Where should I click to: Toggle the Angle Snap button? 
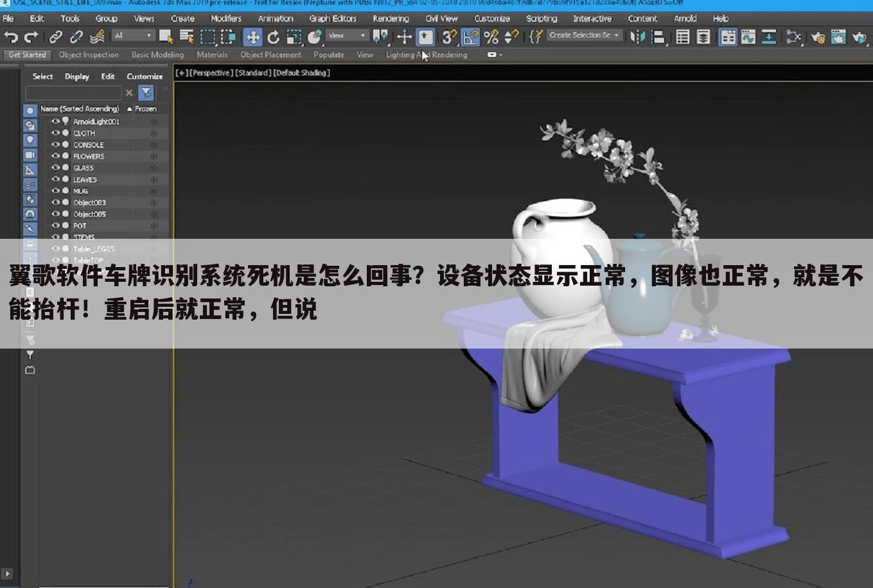pyautogui.click(x=470, y=37)
